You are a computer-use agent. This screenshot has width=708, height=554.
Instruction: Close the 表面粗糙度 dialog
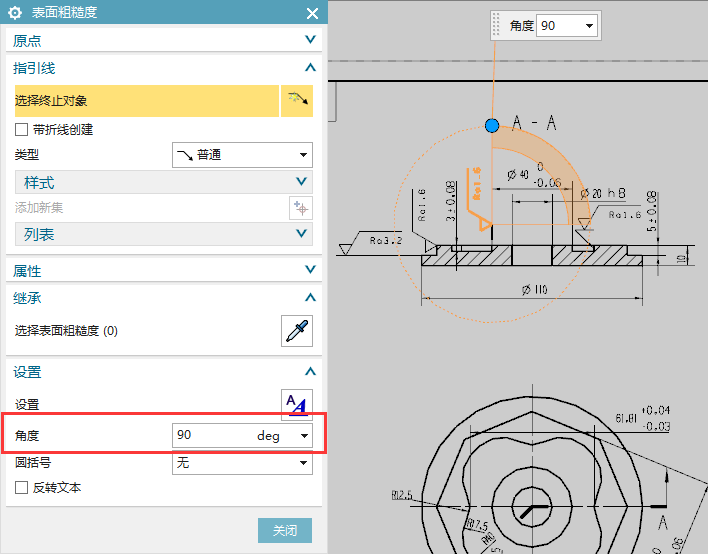(312, 13)
